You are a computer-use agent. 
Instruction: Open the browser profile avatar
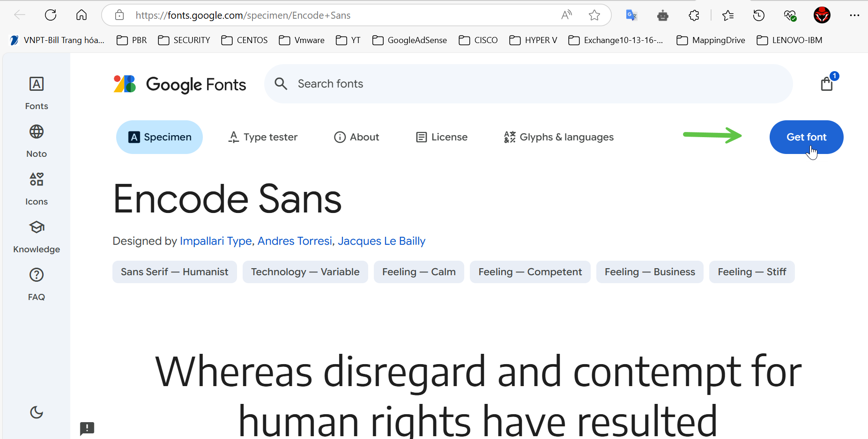coord(822,15)
